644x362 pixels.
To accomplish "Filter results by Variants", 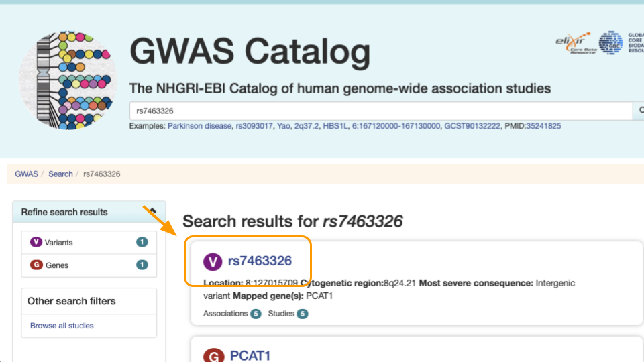I will pyautogui.click(x=89, y=242).
